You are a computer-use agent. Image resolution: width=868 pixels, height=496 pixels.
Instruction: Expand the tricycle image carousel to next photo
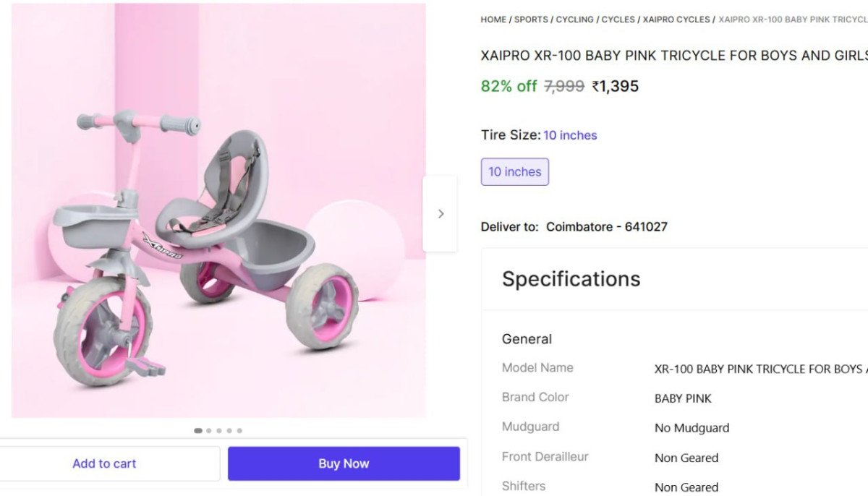click(441, 213)
